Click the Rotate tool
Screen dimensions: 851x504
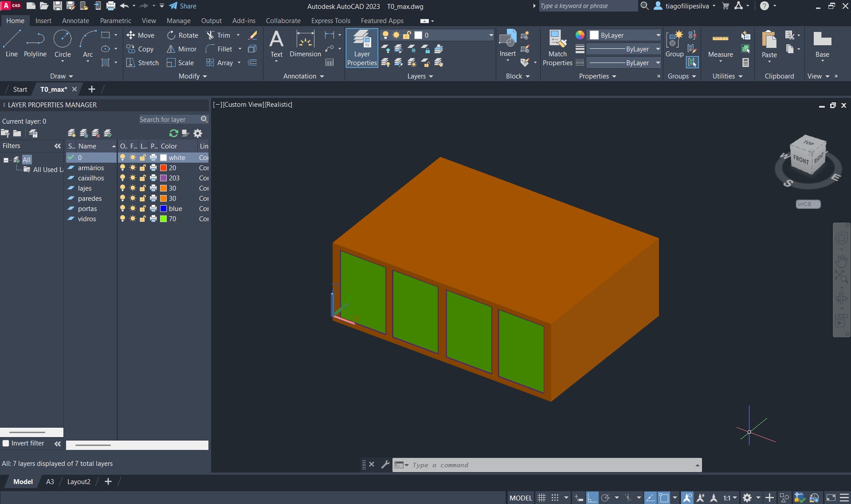tap(182, 35)
